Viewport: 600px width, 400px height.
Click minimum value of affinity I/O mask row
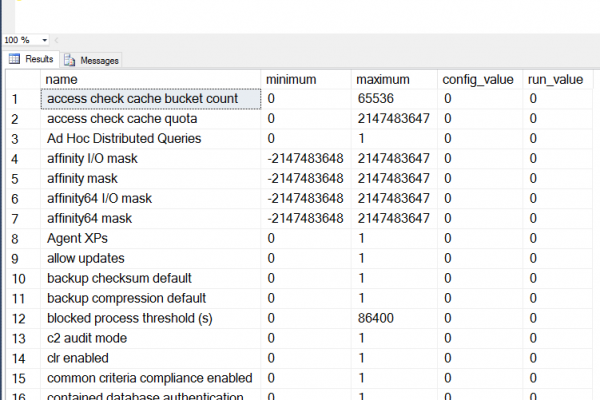click(305, 158)
